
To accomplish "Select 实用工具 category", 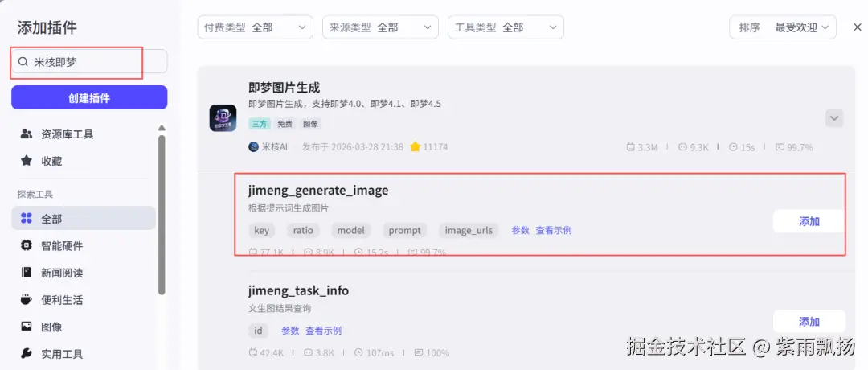I will [x=84, y=353].
